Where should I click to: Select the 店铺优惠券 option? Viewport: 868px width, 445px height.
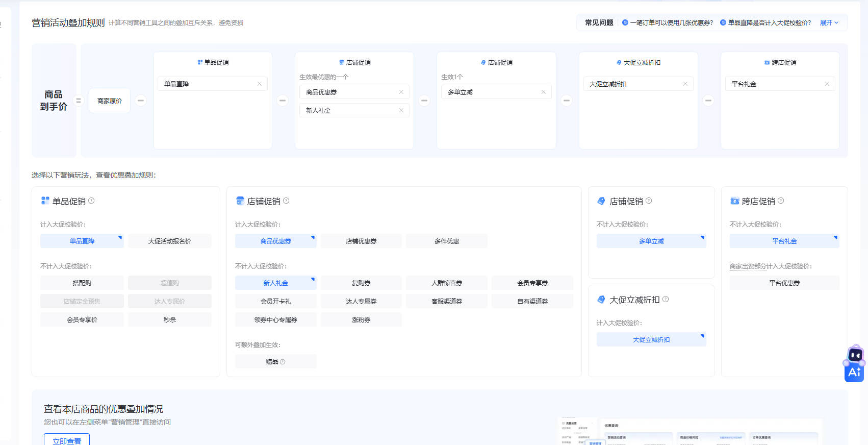361,241
